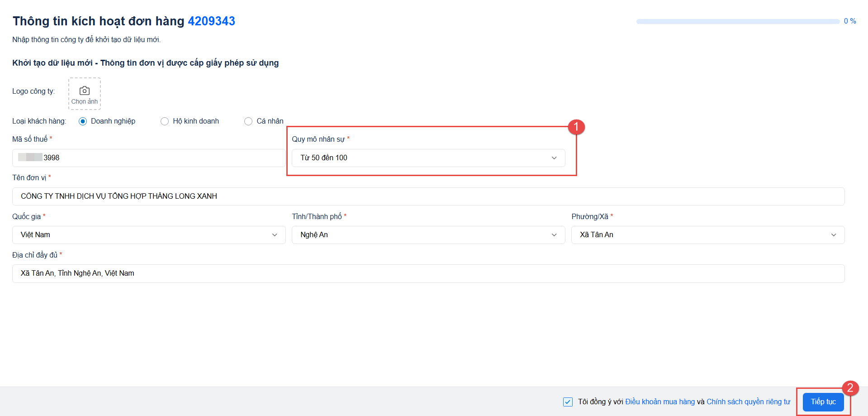Click the Chọn ảnh upload label

pos(85,102)
